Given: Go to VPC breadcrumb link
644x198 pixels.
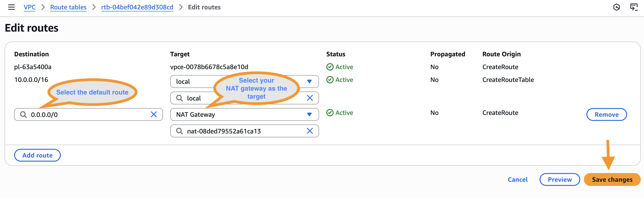Looking at the screenshot, I should pyautogui.click(x=29, y=7).
